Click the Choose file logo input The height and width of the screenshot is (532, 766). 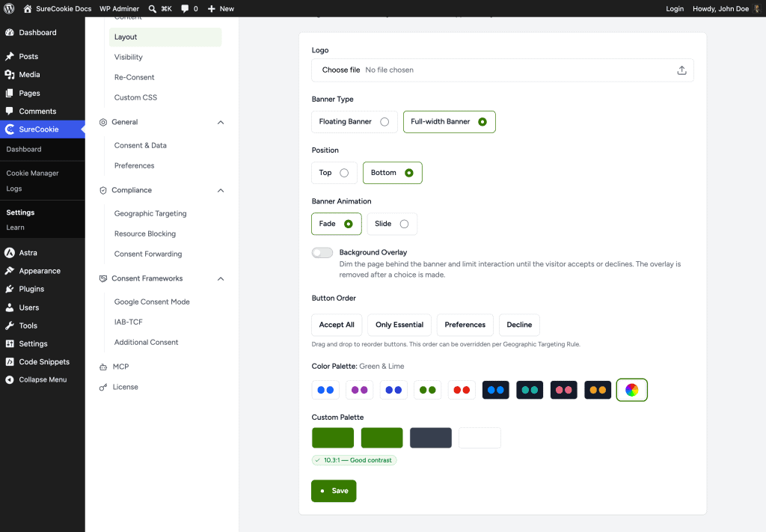[x=503, y=70]
